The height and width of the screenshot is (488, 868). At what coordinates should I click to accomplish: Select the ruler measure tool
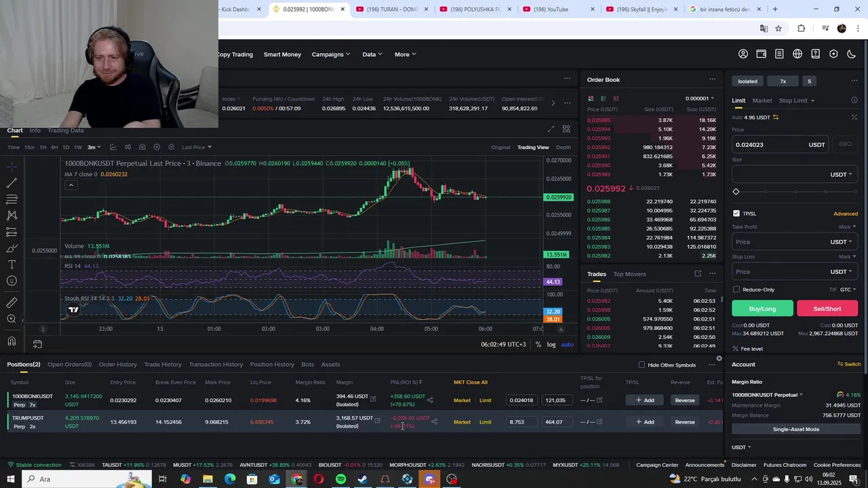coord(12,303)
